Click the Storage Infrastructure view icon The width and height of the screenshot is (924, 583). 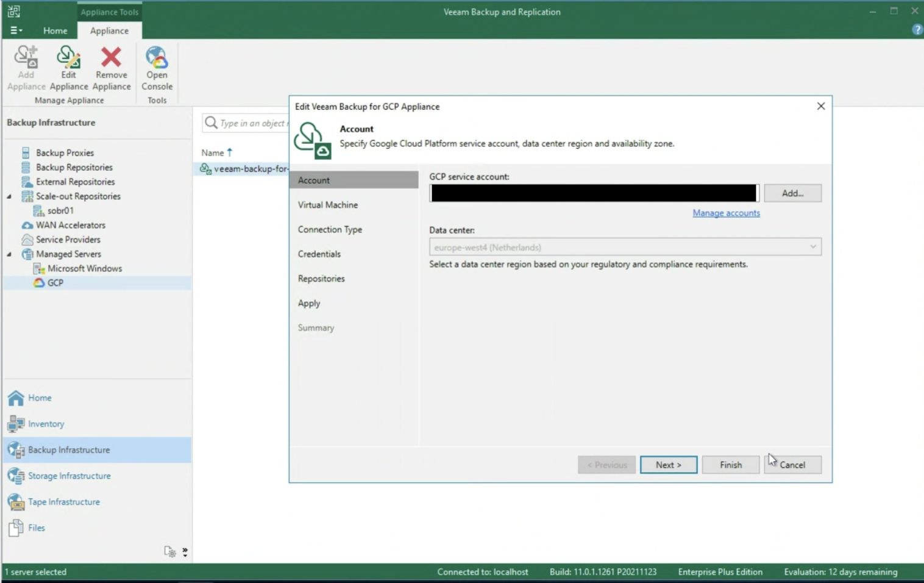coord(16,476)
